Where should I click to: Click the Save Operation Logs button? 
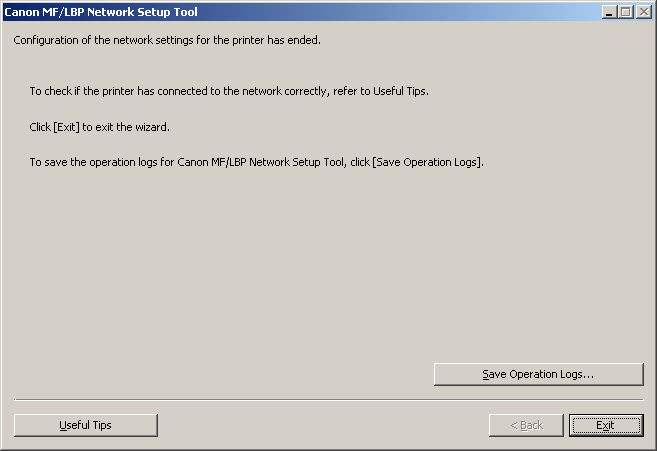pos(538,374)
